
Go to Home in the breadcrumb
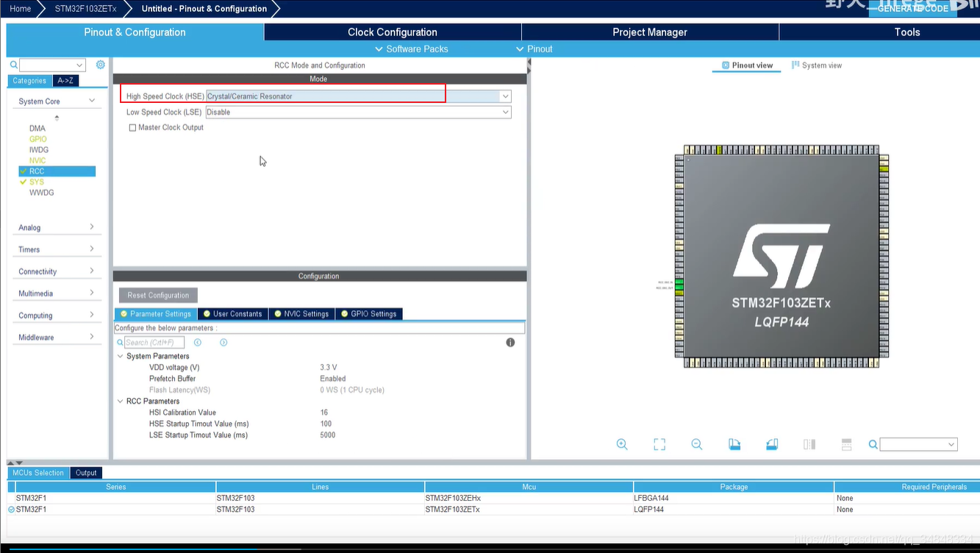21,9
